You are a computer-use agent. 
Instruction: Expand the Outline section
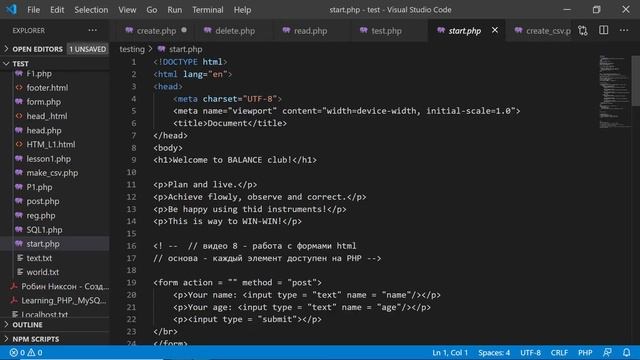click(55, 325)
